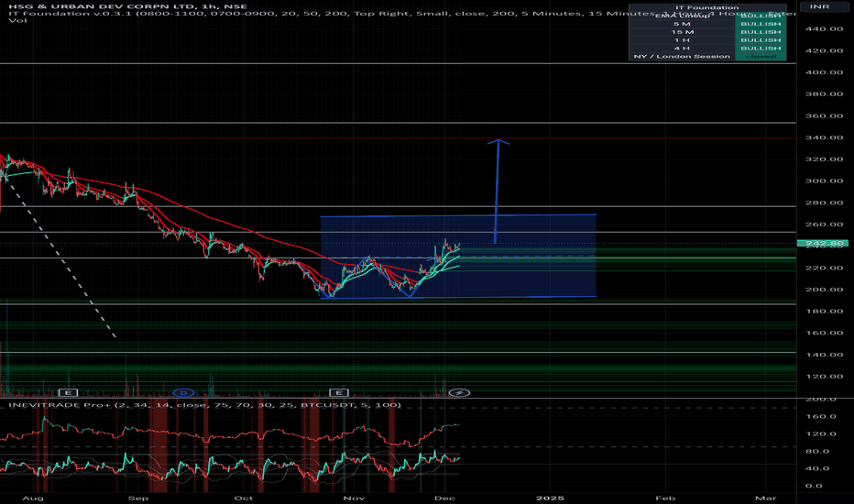The height and width of the screenshot is (504, 854).
Task: Click the 160.00 price axis label
Action: click(x=824, y=333)
